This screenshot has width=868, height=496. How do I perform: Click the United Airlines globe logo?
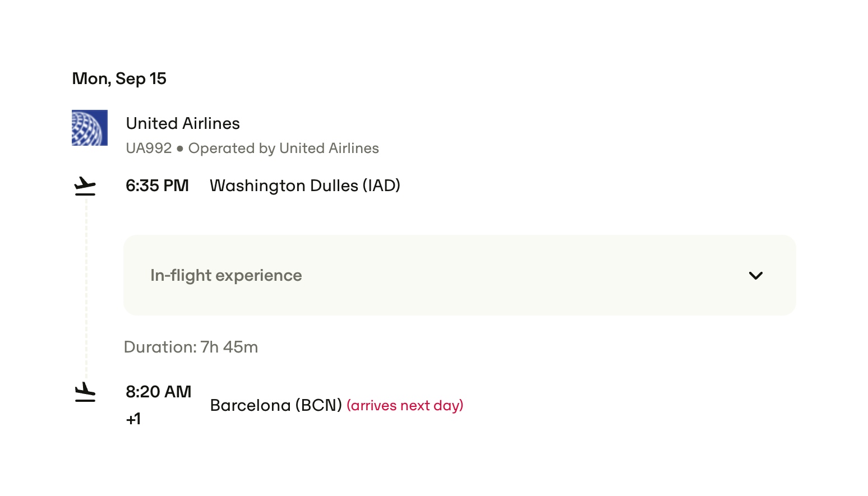click(x=90, y=128)
